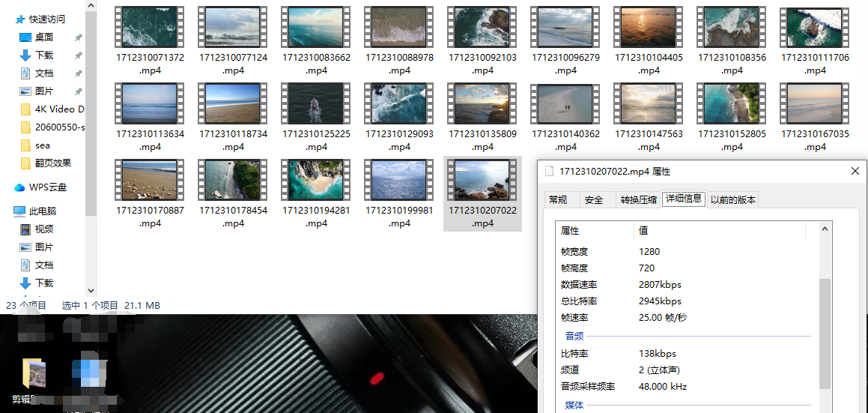Select the 此电脑 computer icon

[20, 211]
